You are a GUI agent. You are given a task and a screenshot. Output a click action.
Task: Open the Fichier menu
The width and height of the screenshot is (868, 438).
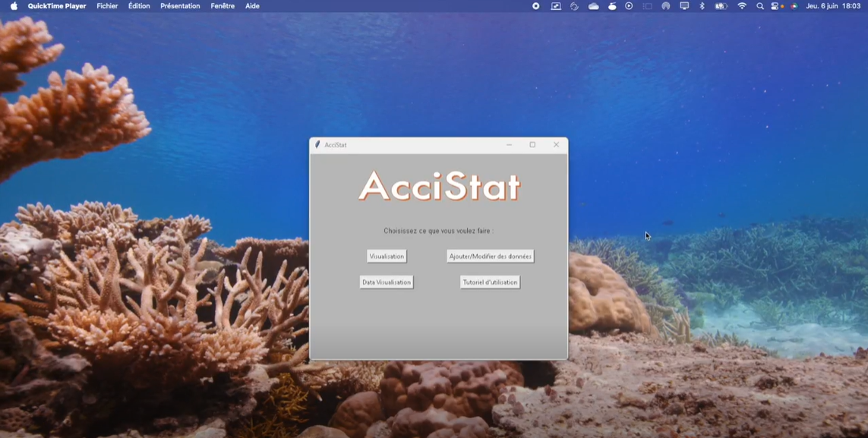coord(107,6)
